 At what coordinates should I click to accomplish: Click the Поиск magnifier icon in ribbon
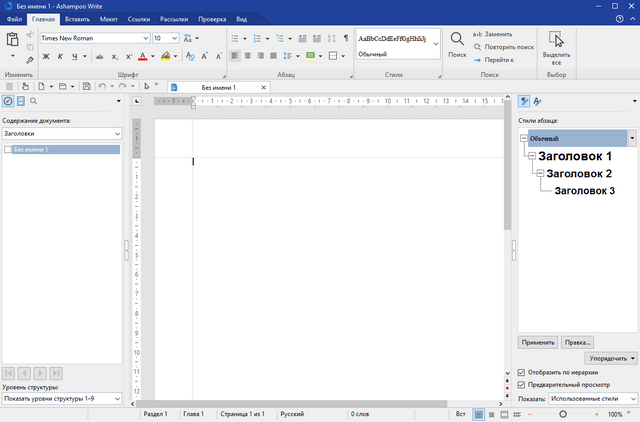456,39
